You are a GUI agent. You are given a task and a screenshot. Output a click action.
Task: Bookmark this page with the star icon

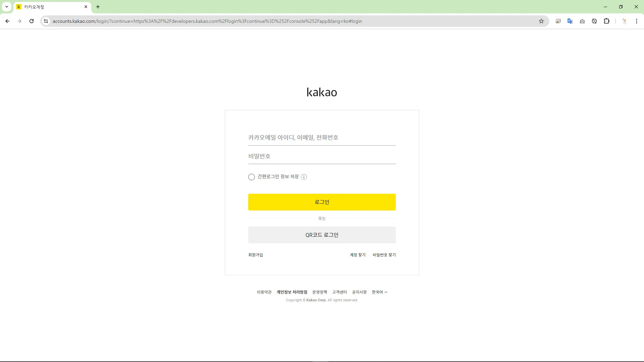tap(541, 21)
